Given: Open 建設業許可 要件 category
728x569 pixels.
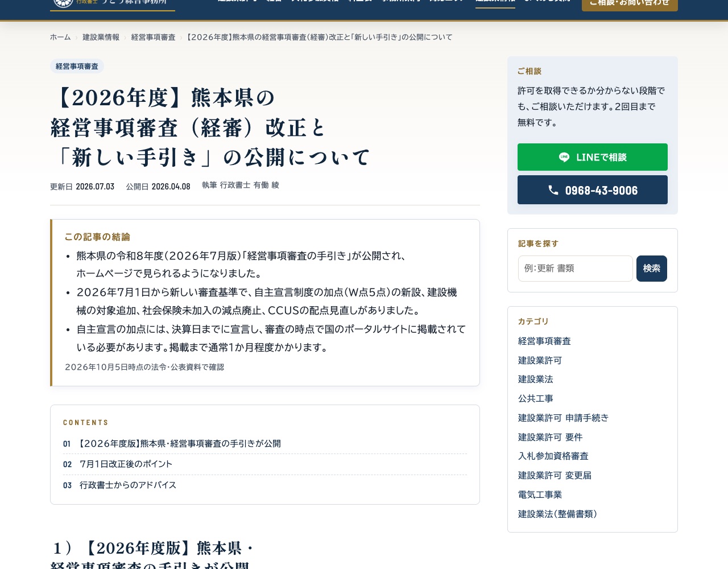Looking at the screenshot, I should tap(550, 437).
